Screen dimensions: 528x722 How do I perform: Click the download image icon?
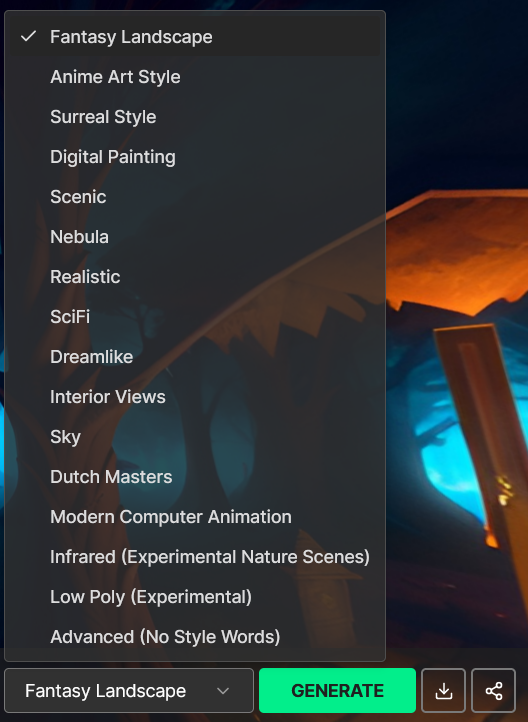pos(443,690)
